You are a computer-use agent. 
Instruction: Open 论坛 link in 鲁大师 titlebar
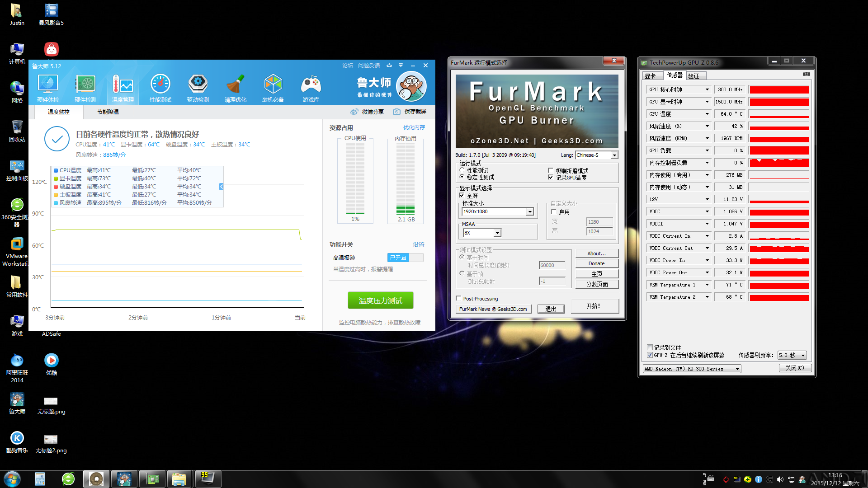pos(347,66)
